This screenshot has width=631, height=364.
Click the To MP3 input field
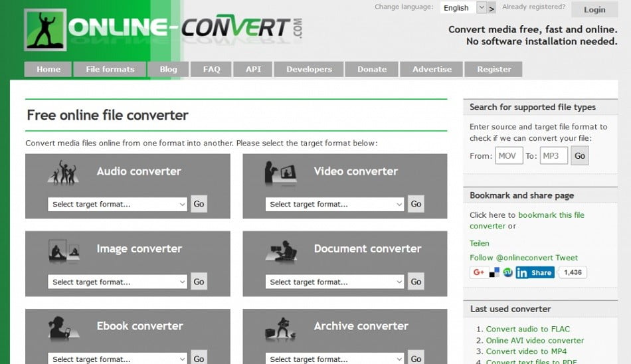554,156
